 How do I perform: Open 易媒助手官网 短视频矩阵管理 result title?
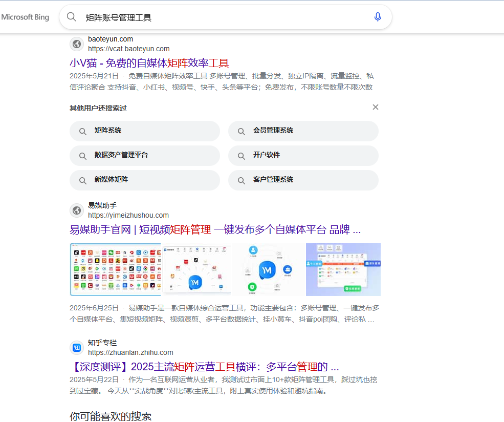pyautogui.click(x=215, y=229)
